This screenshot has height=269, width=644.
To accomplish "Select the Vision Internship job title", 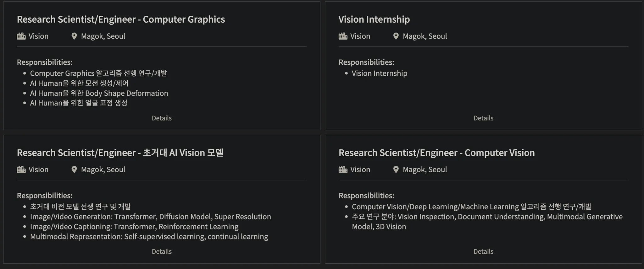I will click(374, 19).
